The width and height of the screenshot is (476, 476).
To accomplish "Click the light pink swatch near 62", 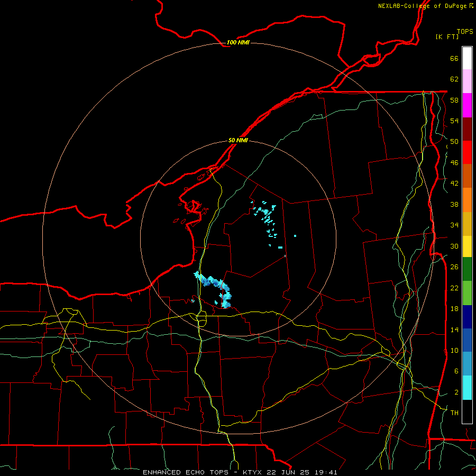I will (467, 81).
